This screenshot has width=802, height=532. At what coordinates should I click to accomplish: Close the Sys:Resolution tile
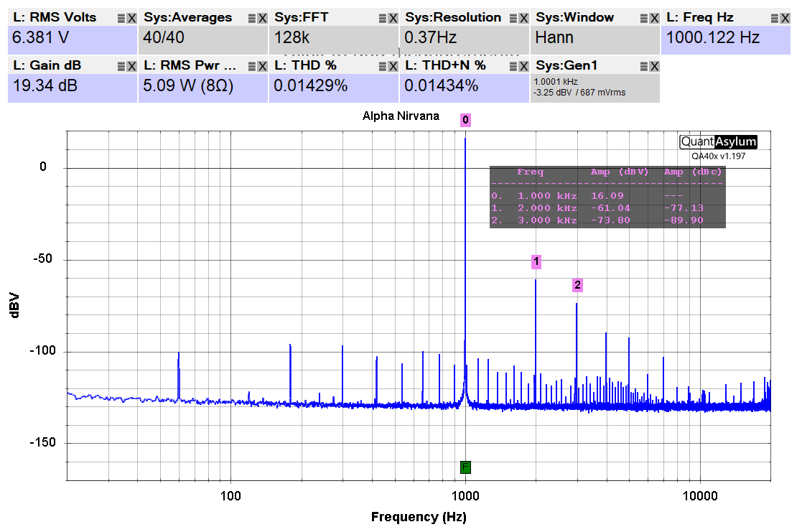point(523,19)
